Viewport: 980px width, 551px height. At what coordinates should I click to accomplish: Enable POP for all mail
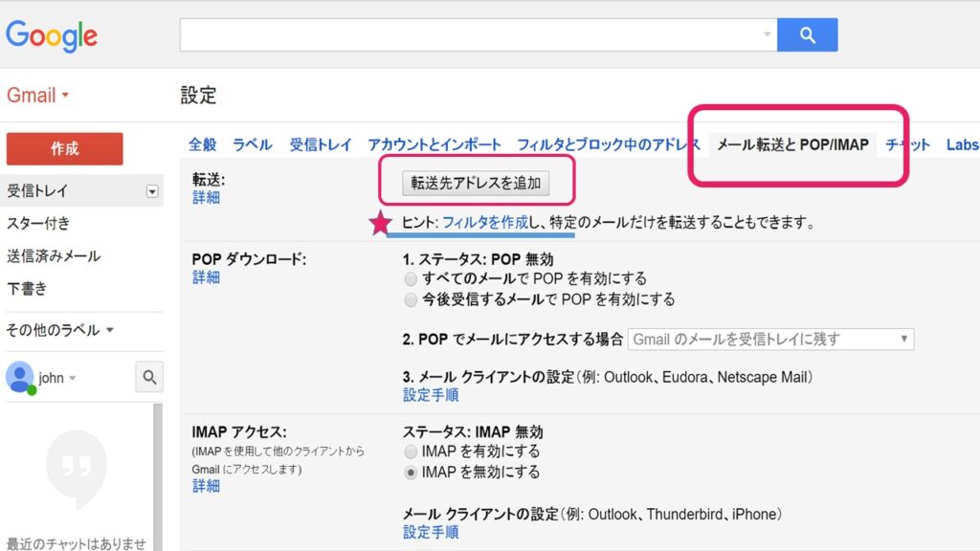click(x=411, y=279)
